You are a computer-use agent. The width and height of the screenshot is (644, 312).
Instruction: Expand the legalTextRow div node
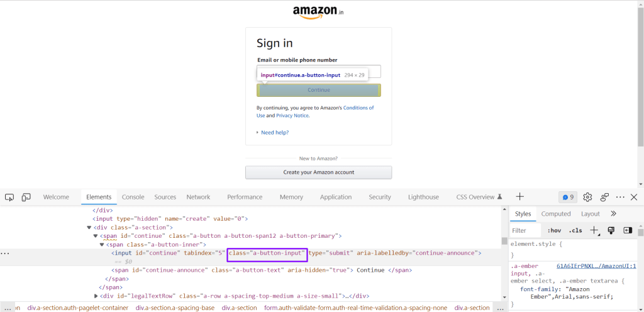[x=96, y=296]
